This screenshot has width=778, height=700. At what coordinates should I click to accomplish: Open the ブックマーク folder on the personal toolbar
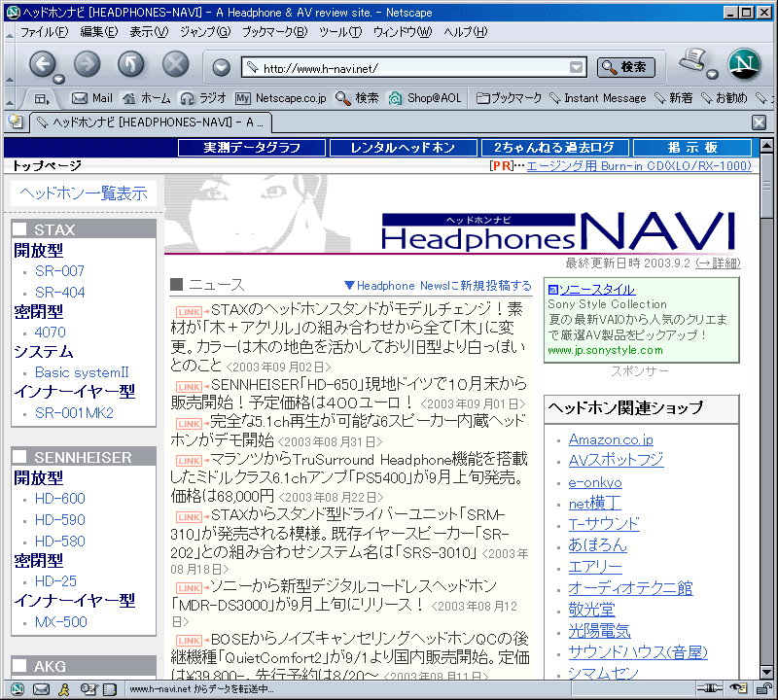coord(509,98)
